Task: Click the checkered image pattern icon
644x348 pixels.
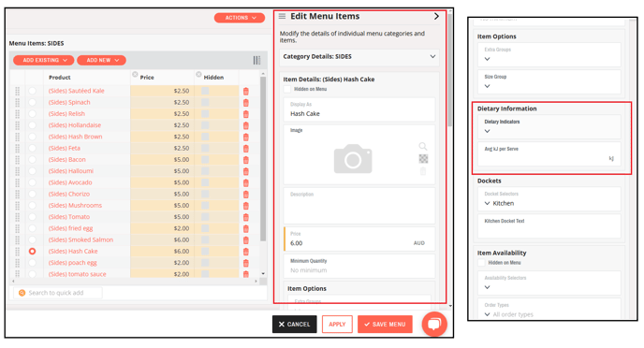Action: 423,159
